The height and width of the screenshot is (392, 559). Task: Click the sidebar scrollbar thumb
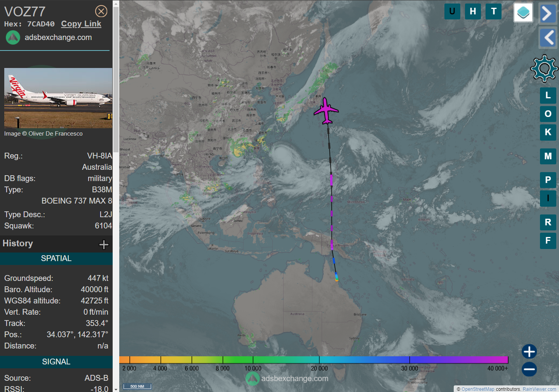(116, 80)
